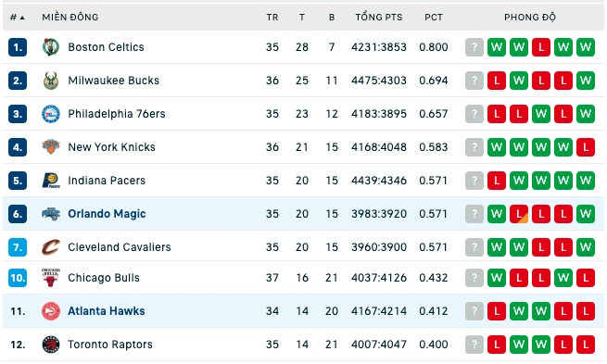Click the TR column header
Screen dimensions: 607x364
click(x=272, y=18)
